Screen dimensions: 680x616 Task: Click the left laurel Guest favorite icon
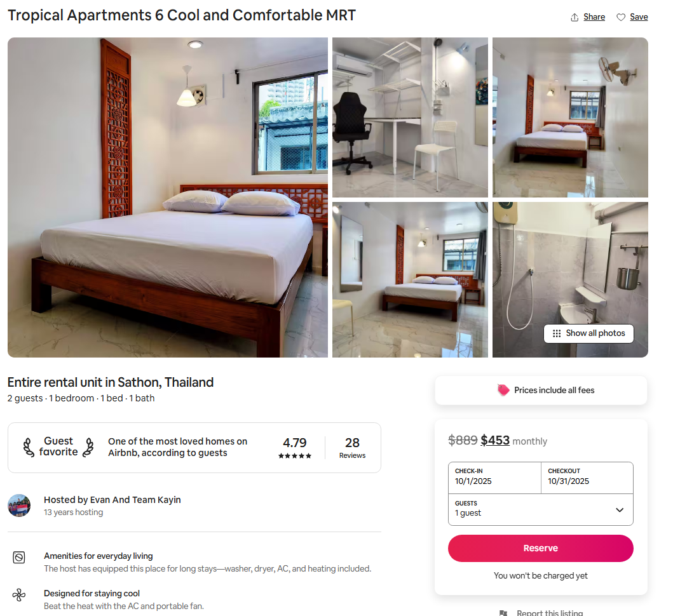coord(29,447)
